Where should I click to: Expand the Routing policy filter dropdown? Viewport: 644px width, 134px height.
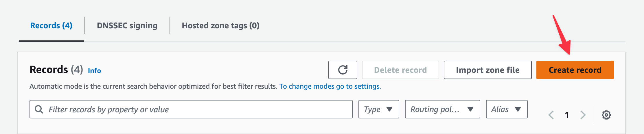(x=442, y=109)
